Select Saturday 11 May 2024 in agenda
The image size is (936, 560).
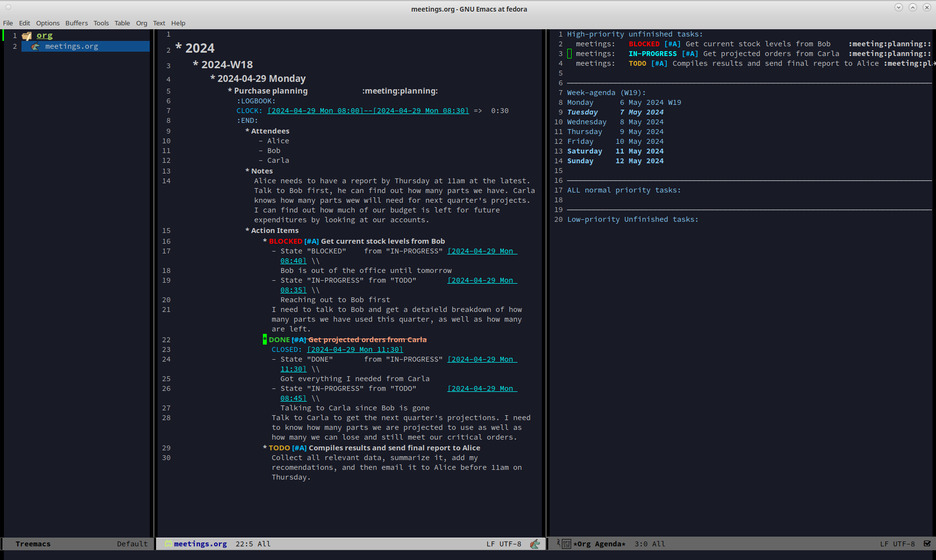615,151
